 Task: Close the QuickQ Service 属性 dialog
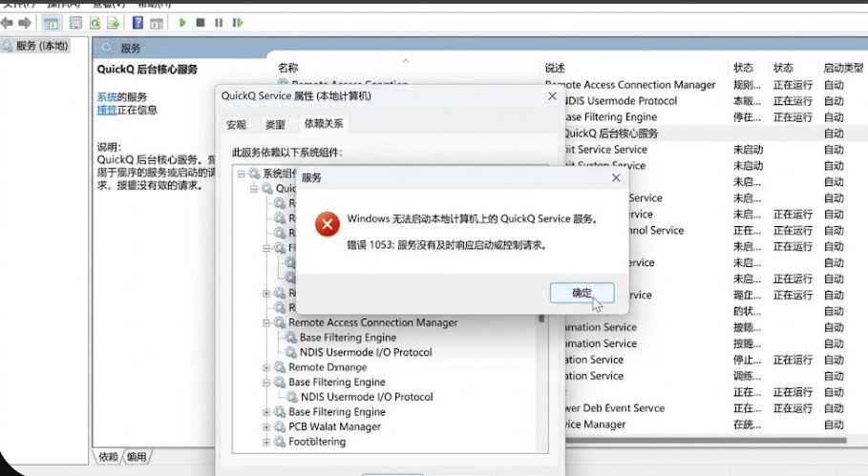click(552, 96)
